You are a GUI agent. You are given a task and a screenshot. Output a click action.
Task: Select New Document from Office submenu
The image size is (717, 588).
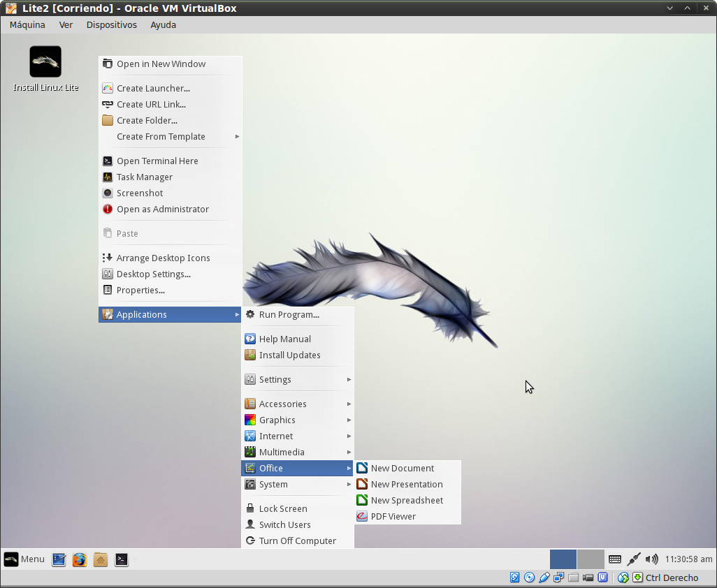coord(402,469)
